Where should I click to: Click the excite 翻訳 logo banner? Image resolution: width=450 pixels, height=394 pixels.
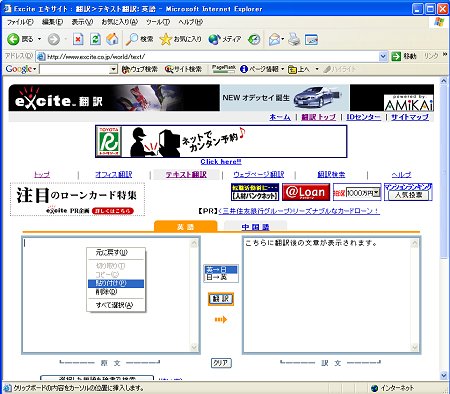[x=114, y=98]
